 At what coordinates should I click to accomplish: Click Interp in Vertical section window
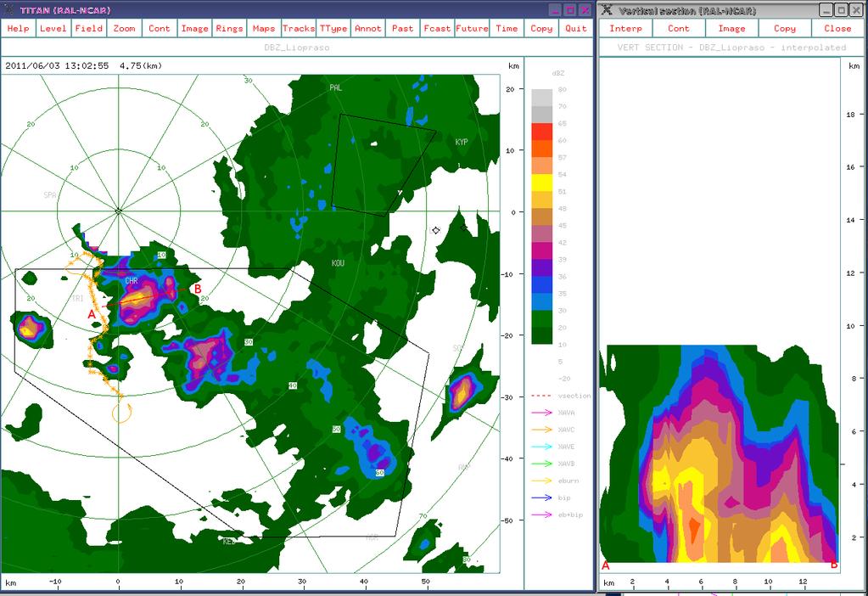tap(625, 28)
